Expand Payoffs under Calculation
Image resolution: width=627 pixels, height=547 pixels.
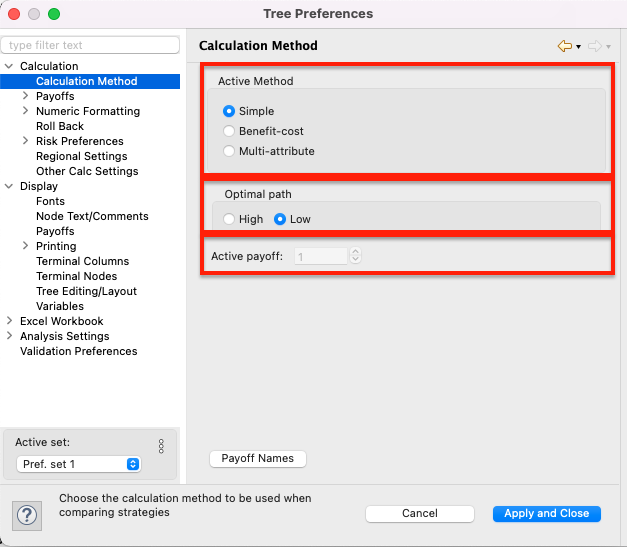[25, 96]
